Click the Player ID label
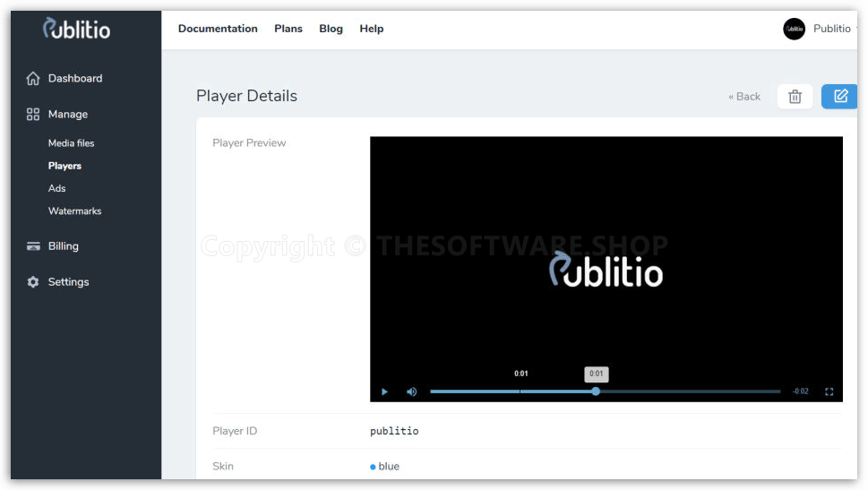 pyautogui.click(x=235, y=431)
